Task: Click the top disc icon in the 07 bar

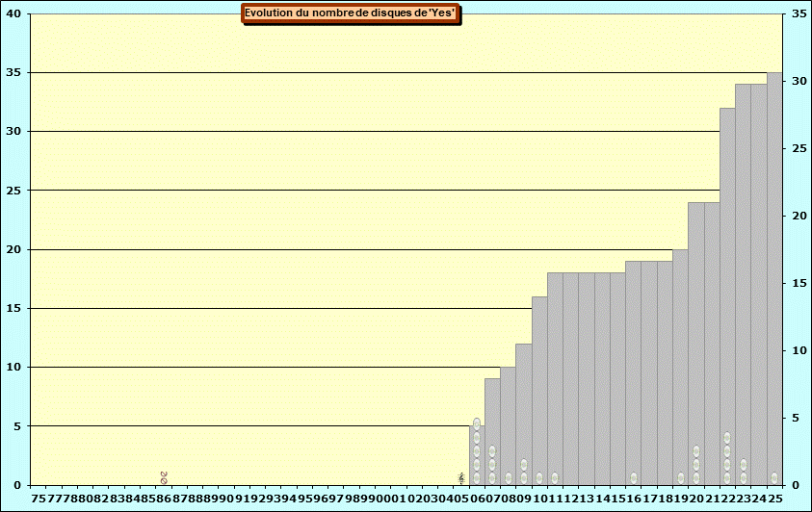Action: (492, 451)
